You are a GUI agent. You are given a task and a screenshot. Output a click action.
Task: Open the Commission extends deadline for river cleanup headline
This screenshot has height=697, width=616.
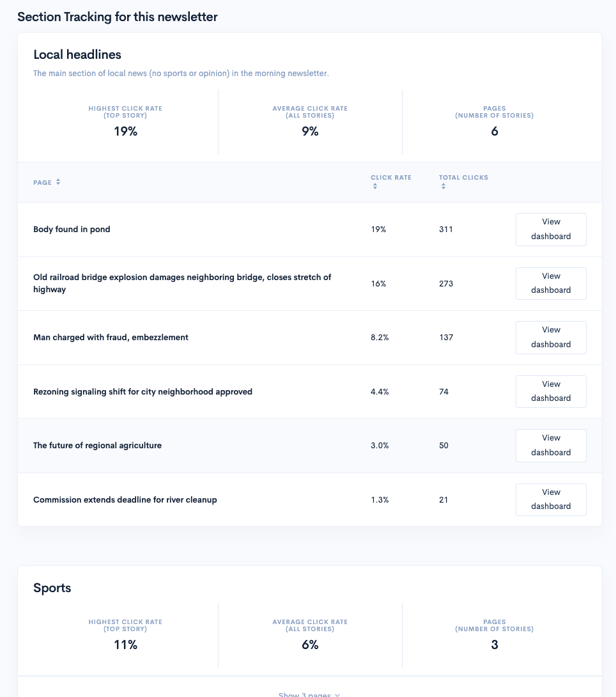(x=125, y=499)
